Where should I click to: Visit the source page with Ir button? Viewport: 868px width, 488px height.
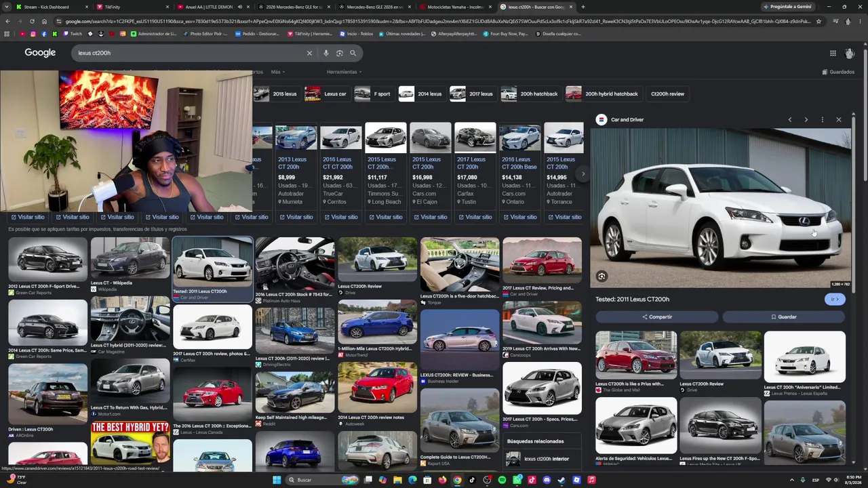(835, 299)
